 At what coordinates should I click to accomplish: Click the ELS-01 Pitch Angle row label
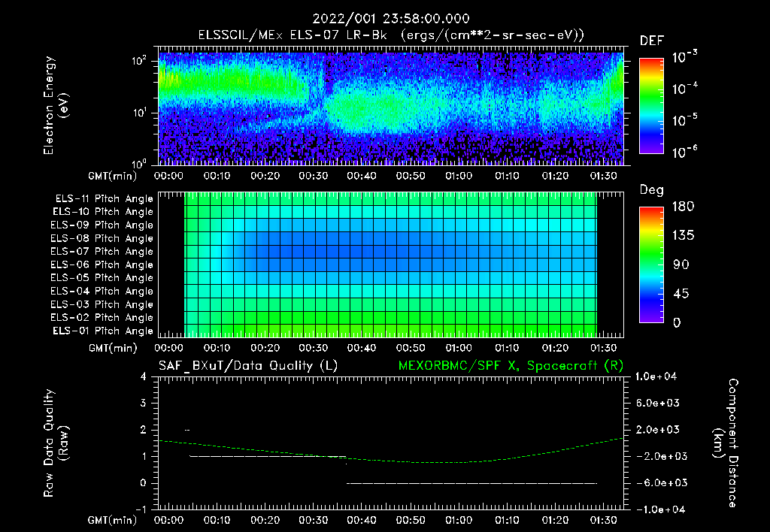(x=102, y=331)
